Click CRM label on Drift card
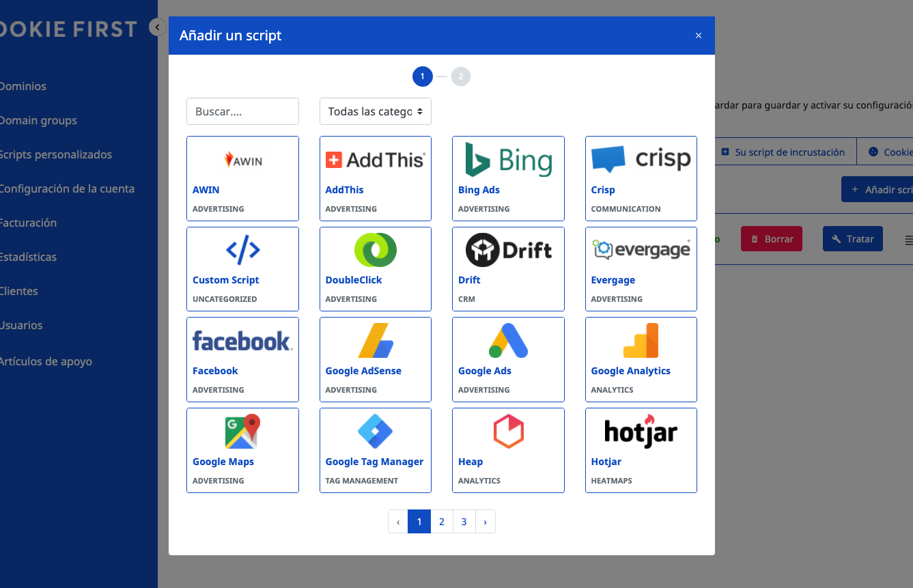The image size is (913, 588). (x=466, y=299)
